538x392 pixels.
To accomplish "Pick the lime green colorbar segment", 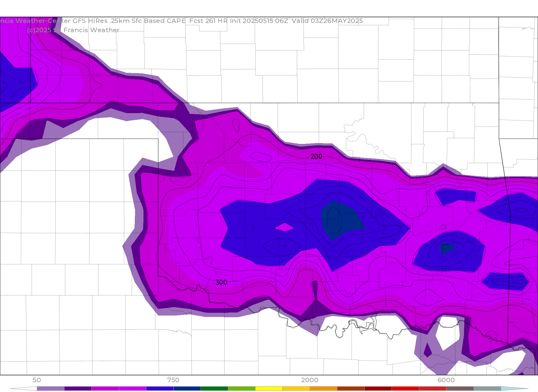I will tap(242, 389).
